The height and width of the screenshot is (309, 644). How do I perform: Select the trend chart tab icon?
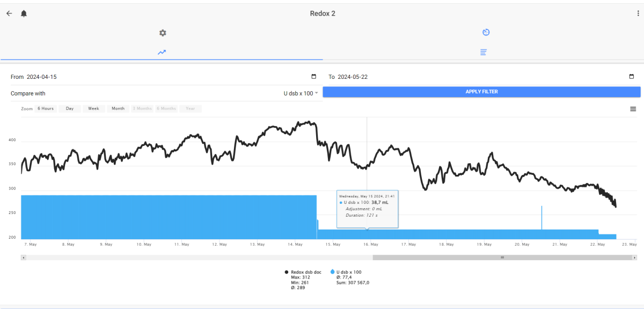[162, 52]
